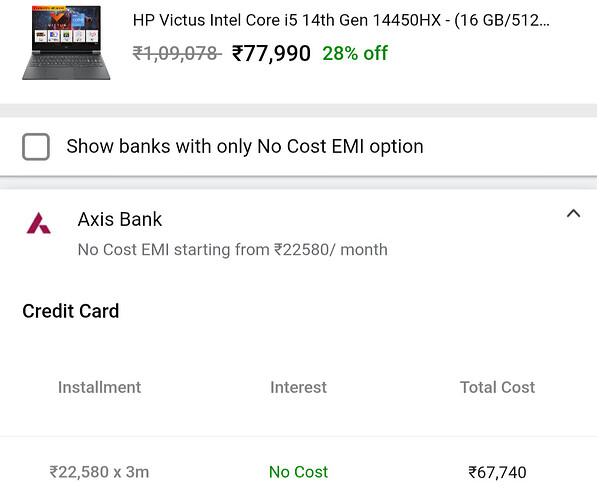This screenshot has width=597, height=500.
Task: Click the month text in the Axis subtitle
Action: 364,250
